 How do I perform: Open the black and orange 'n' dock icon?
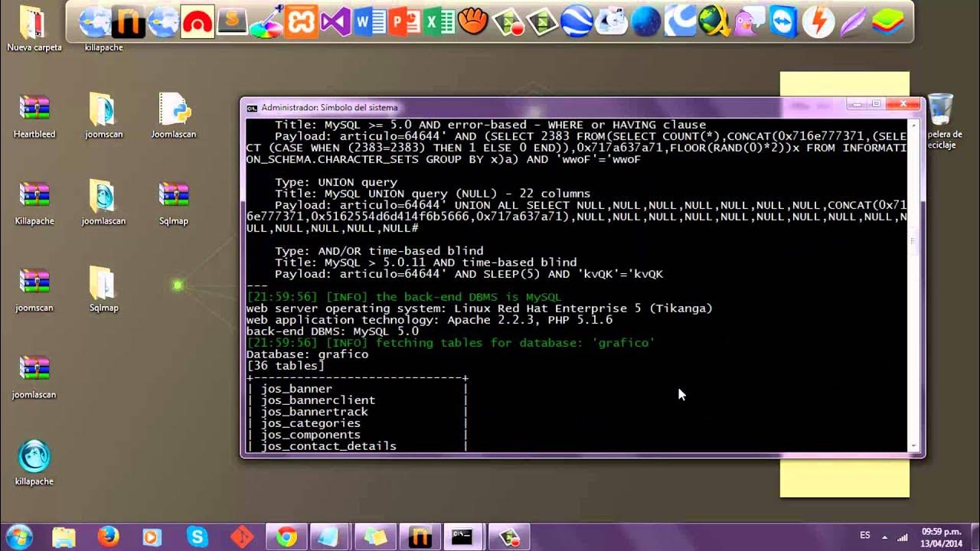pos(129,21)
